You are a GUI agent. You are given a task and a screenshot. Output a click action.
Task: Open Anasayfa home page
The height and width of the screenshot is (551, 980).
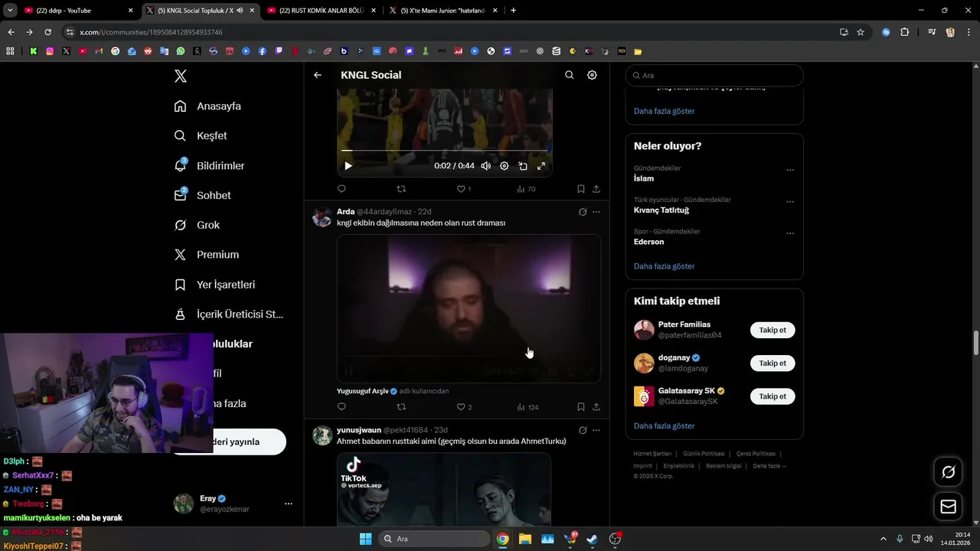207,106
